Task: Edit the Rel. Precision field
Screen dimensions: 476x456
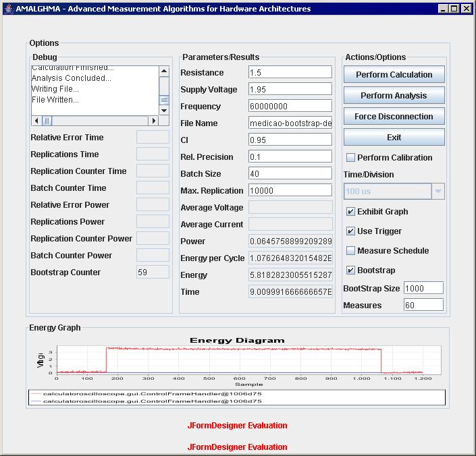Action: [x=290, y=156]
